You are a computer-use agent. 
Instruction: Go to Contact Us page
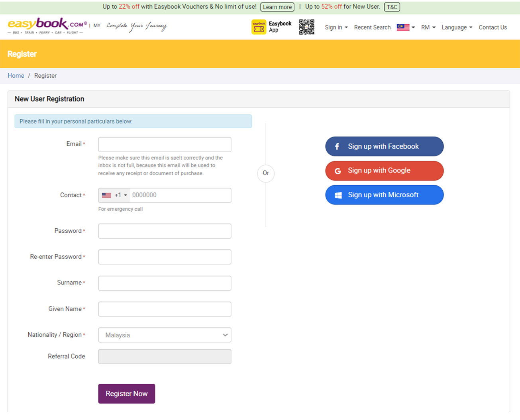pyautogui.click(x=493, y=27)
